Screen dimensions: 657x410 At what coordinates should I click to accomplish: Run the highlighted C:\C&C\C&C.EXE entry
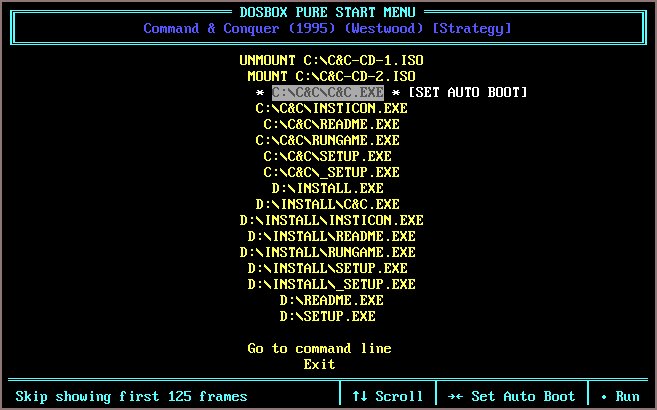(328, 92)
